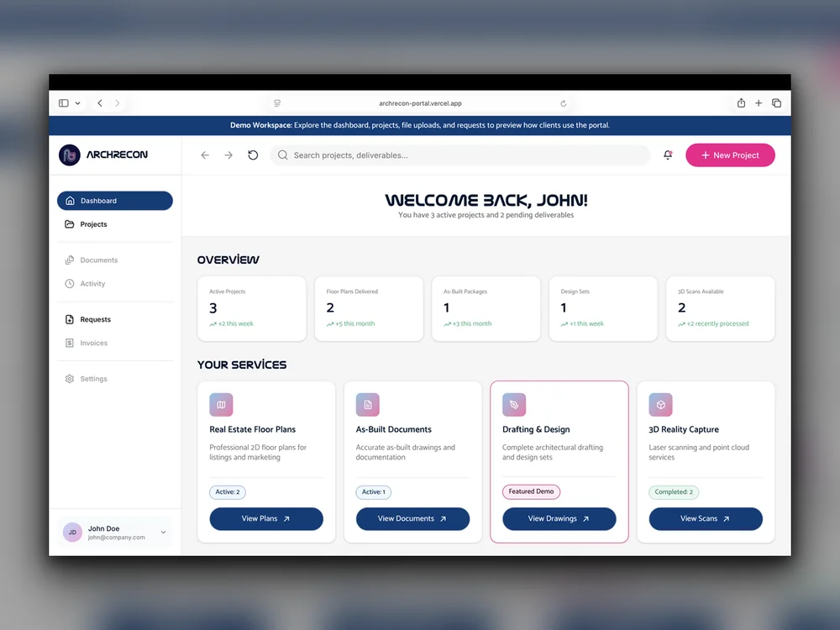Click the Dashboard home icon
The width and height of the screenshot is (840, 630).
(x=70, y=201)
